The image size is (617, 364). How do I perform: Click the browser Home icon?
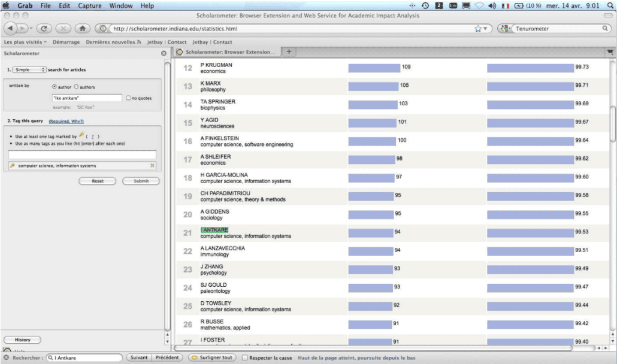click(82, 28)
